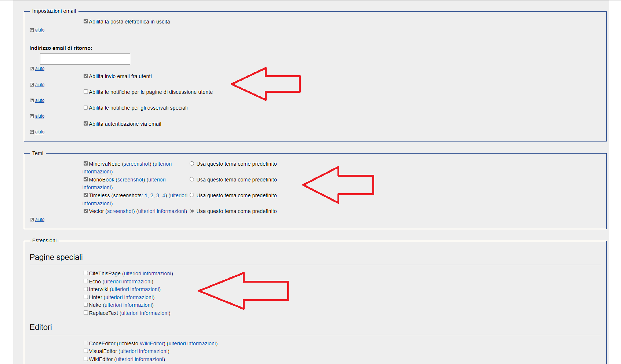Open MonoBook screenshot link

(131, 180)
